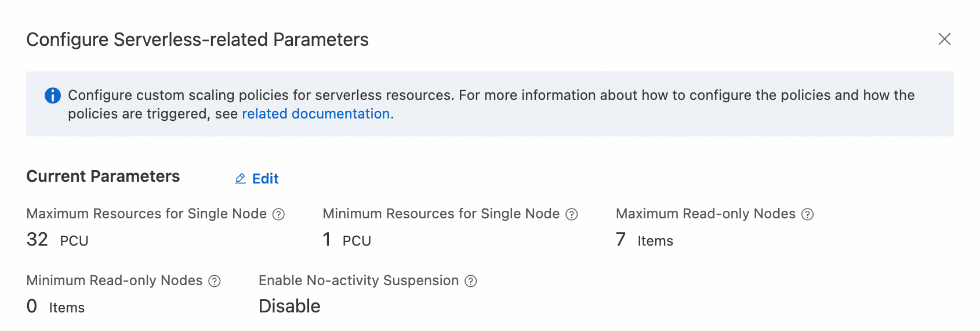This screenshot has width=980, height=331.
Task: Click the Maximum Read-only Nodes label
Action: click(705, 214)
